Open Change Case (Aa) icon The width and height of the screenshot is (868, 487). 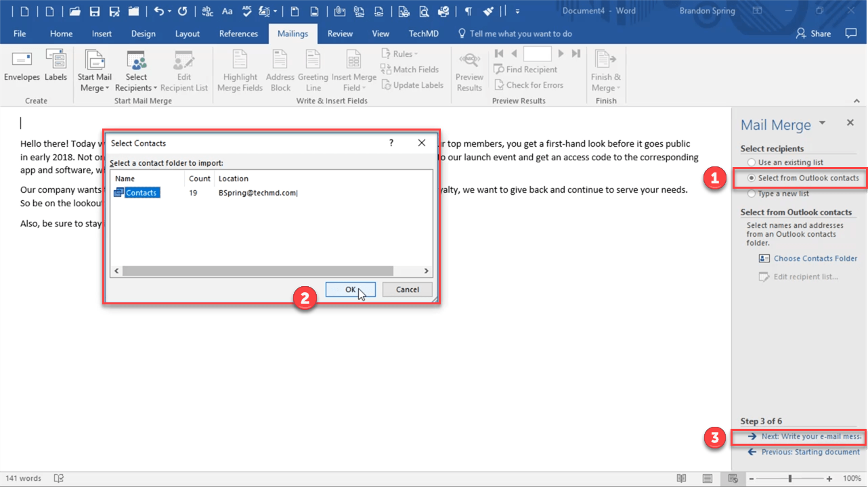click(227, 11)
